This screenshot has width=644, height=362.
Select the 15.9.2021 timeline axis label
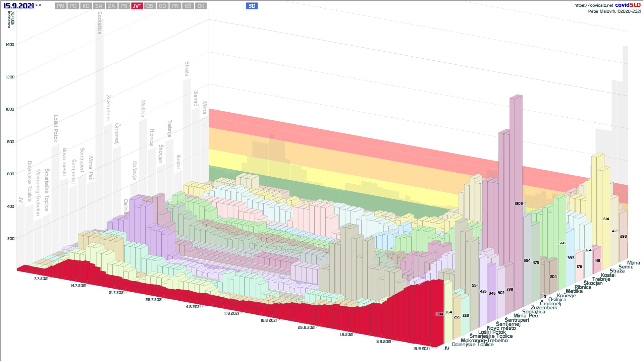coord(421,349)
